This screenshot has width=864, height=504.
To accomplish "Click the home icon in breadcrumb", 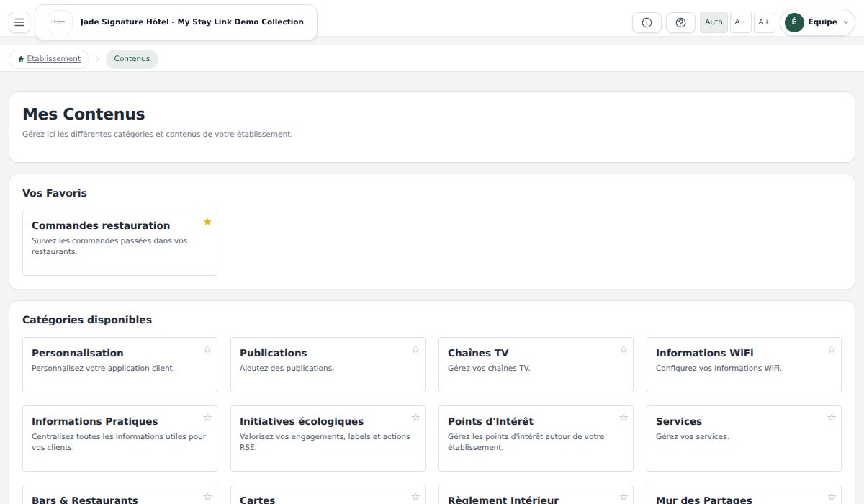I will coord(21,59).
